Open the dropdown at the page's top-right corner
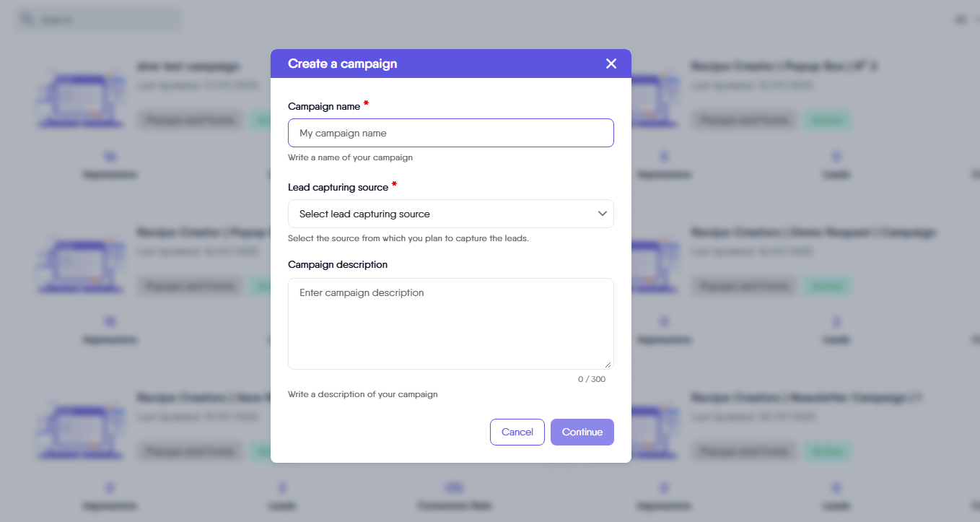Viewport: 980px width, 522px height. (964, 19)
